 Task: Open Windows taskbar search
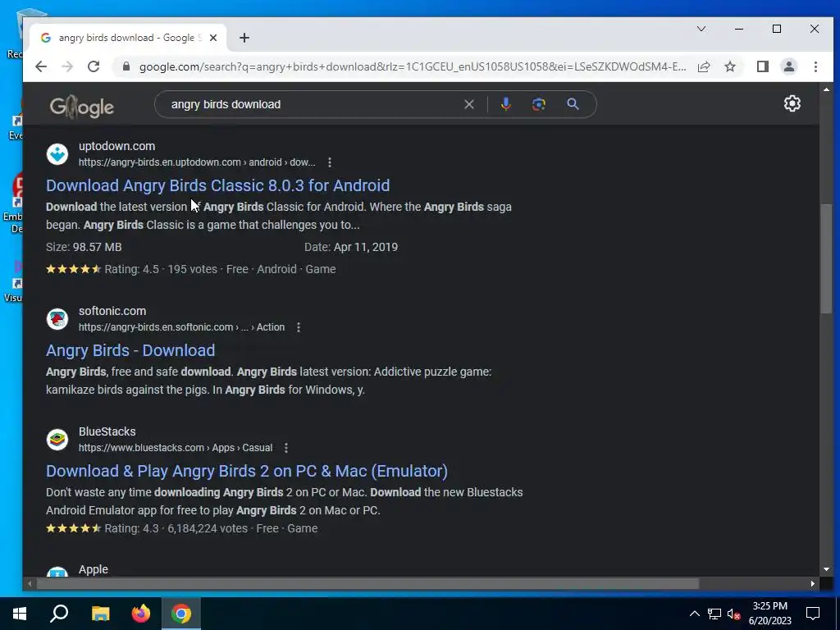tap(59, 614)
